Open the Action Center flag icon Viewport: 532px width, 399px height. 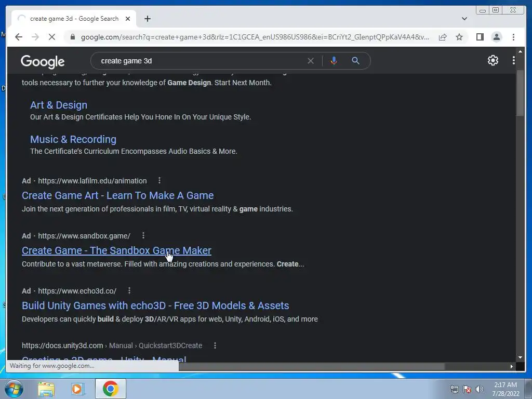[467, 389]
